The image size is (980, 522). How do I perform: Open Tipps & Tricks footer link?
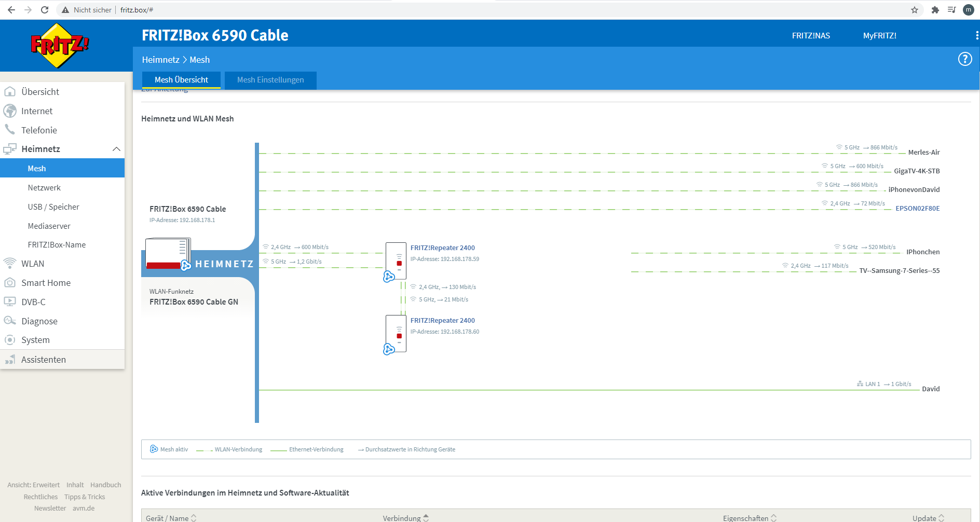85,497
